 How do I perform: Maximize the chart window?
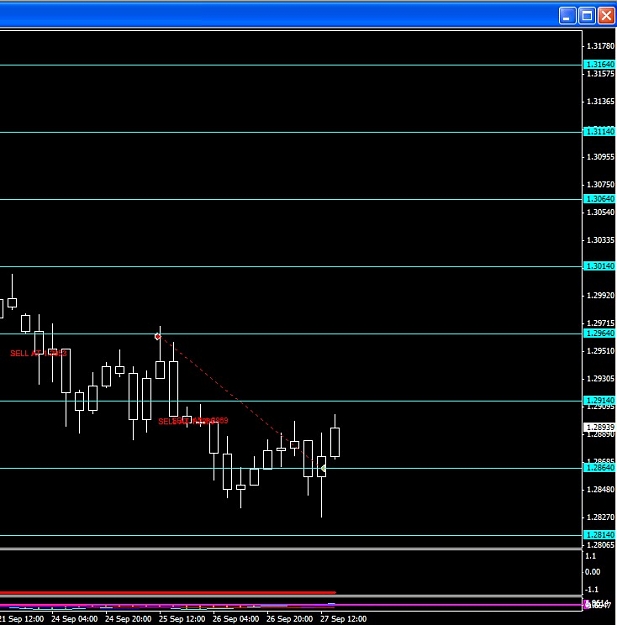[x=587, y=16]
